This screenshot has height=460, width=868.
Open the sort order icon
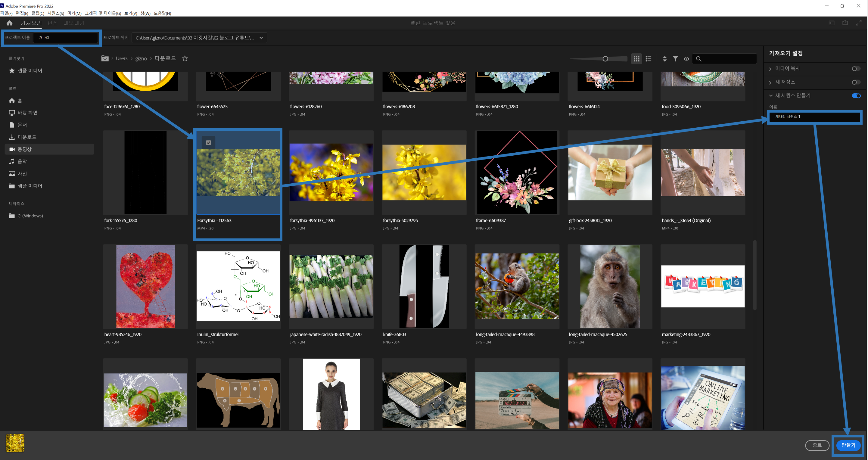664,59
